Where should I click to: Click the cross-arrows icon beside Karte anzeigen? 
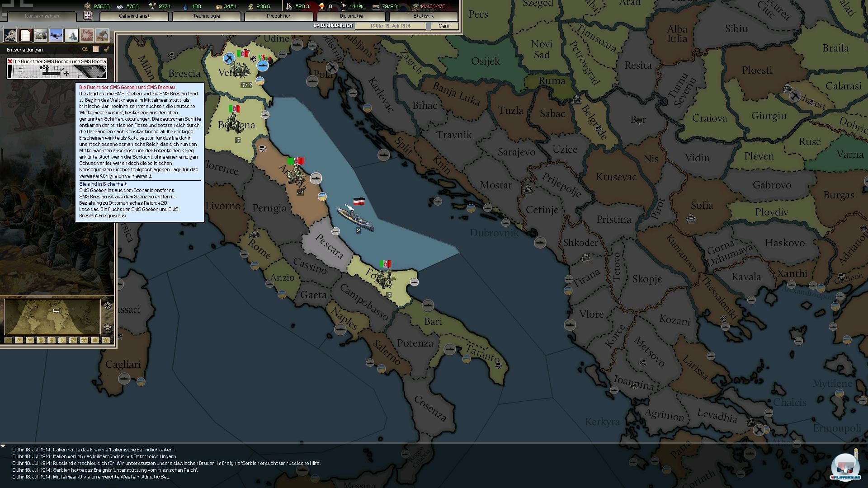(x=88, y=15)
